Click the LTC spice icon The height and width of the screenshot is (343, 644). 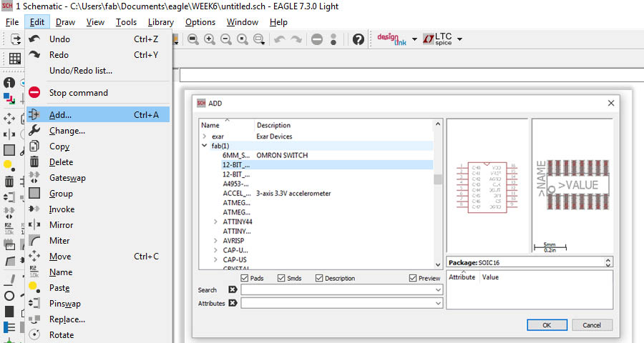438,39
